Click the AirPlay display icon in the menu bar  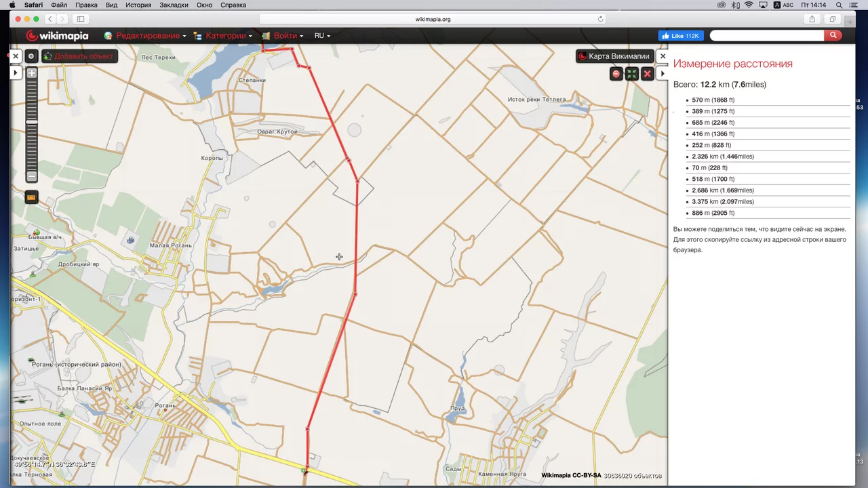(763, 5)
